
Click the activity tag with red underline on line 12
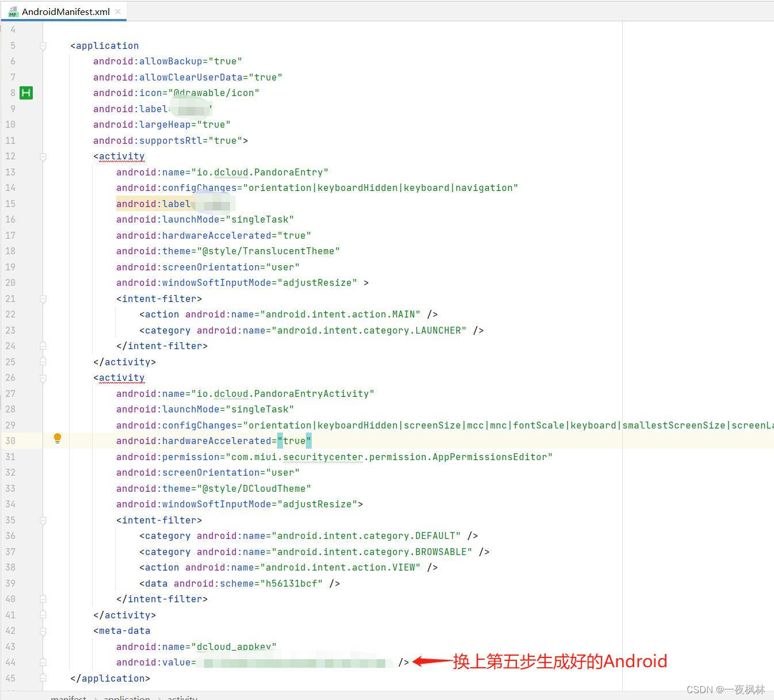121,156
